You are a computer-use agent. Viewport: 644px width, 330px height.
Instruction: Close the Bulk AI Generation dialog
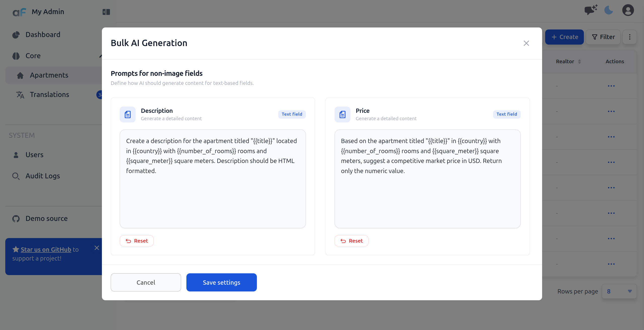click(x=526, y=43)
